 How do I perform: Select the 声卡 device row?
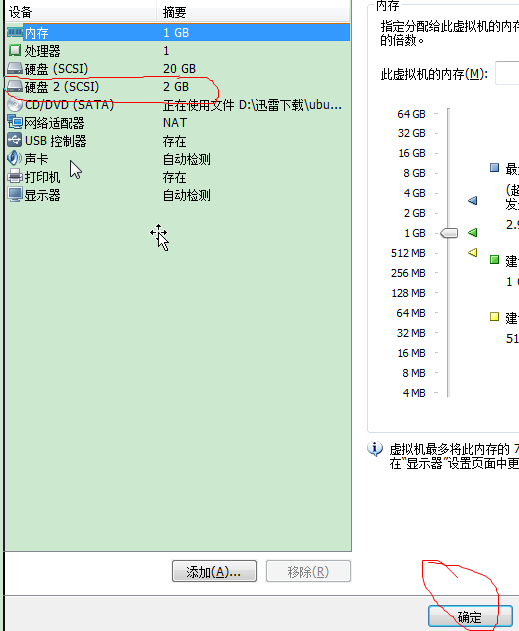tap(178, 159)
